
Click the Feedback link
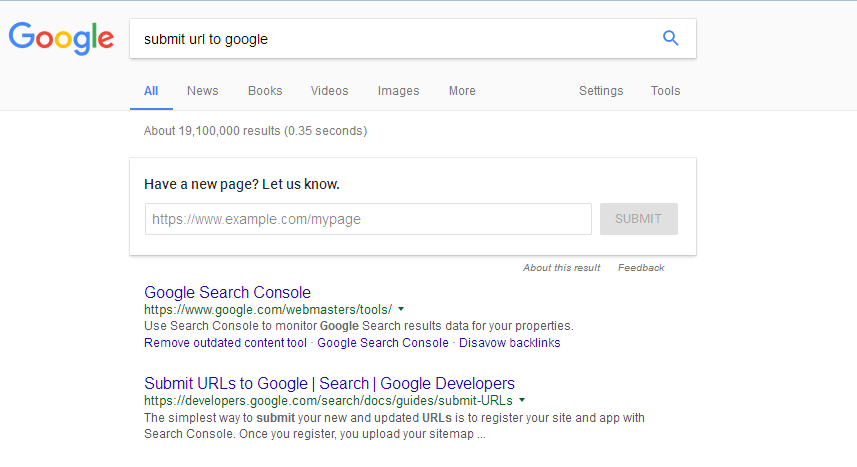click(641, 268)
